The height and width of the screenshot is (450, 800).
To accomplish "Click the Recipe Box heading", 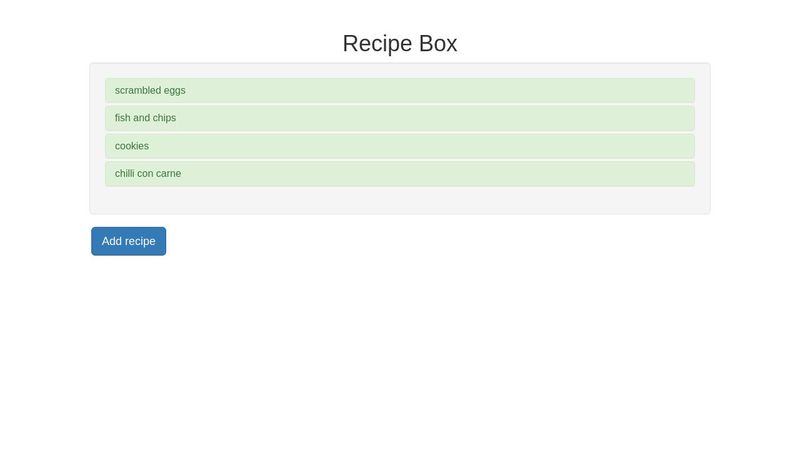I will click(x=399, y=43).
